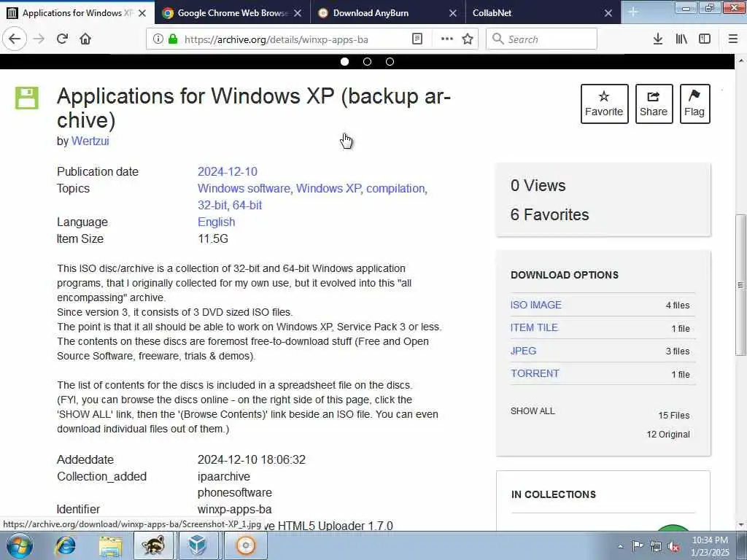The height and width of the screenshot is (560, 747).
Task: Open the taskbar clock showing 10:34 PM
Action: 710,546
